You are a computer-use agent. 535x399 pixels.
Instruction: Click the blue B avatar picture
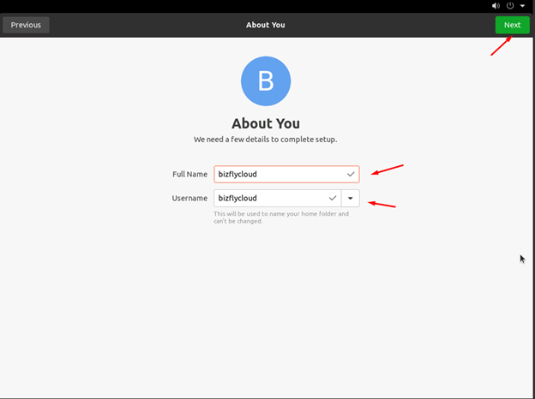click(266, 81)
